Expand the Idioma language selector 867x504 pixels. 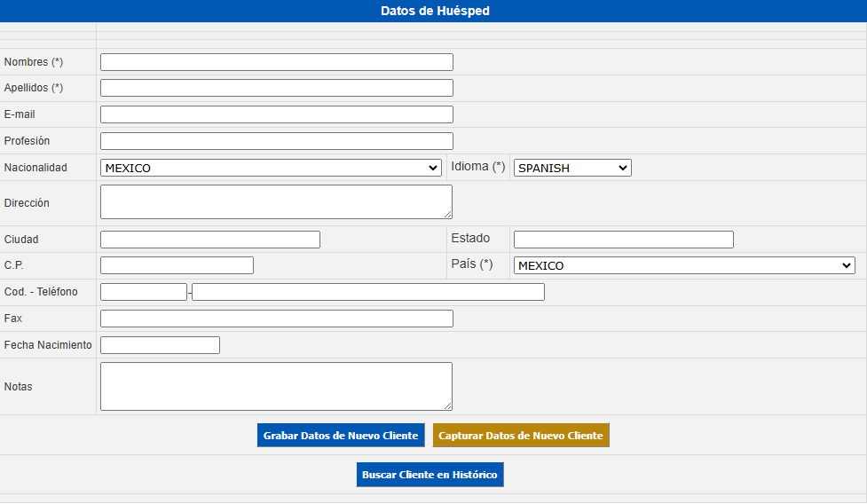tap(572, 168)
